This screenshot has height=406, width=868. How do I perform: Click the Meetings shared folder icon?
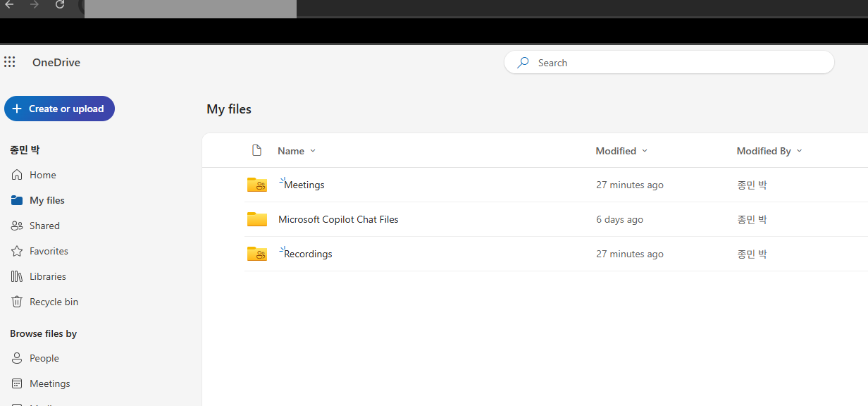tap(257, 185)
